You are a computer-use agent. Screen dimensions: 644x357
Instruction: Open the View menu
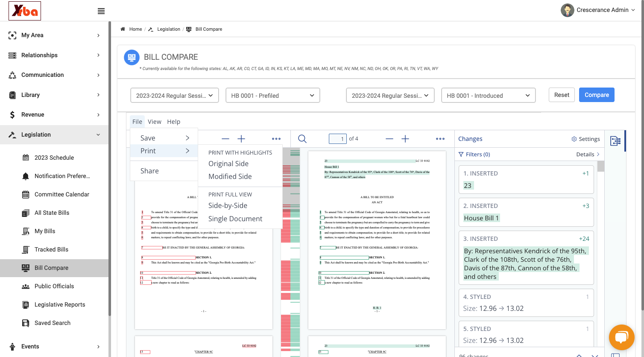tap(155, 122)
